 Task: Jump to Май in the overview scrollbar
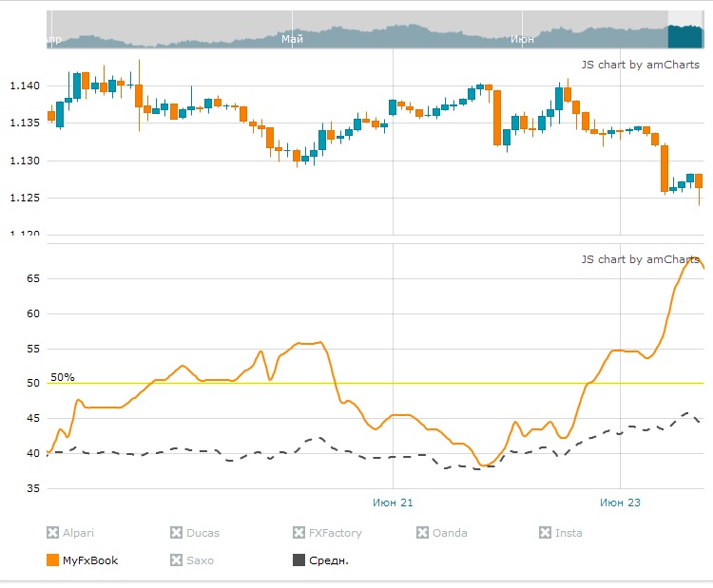[x=292, y=39]
